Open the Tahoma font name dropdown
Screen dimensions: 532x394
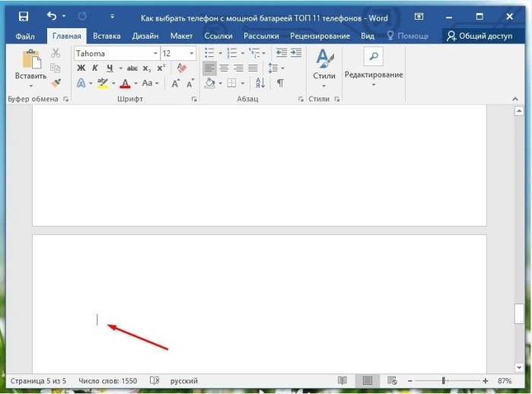point(155,53)
